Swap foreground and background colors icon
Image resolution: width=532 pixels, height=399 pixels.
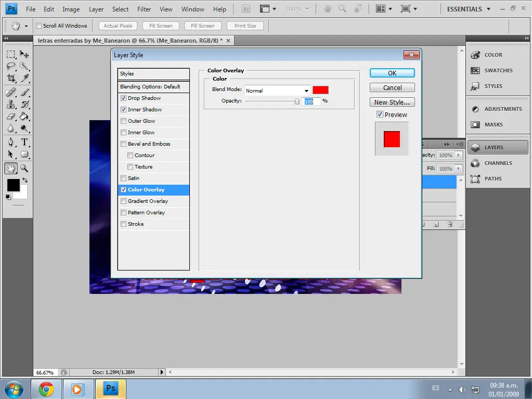click(x=25, y=180)
